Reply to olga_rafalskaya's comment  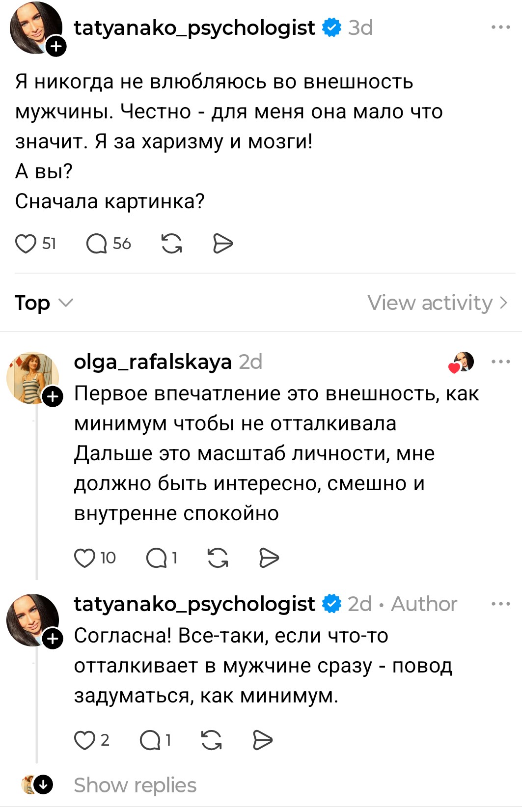pos(157,558)
